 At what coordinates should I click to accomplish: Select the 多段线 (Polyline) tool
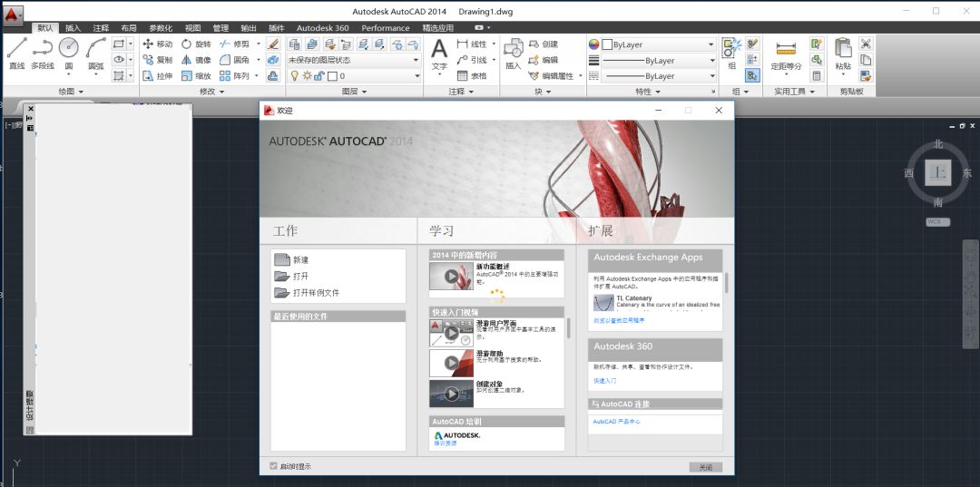point(43,54)
